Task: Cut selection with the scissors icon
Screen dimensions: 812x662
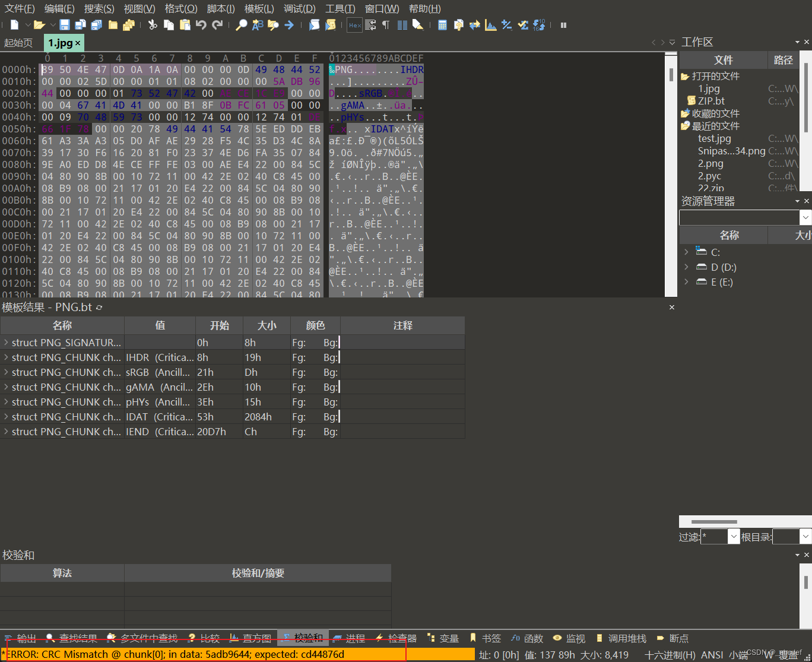Action: coord(153,25)
